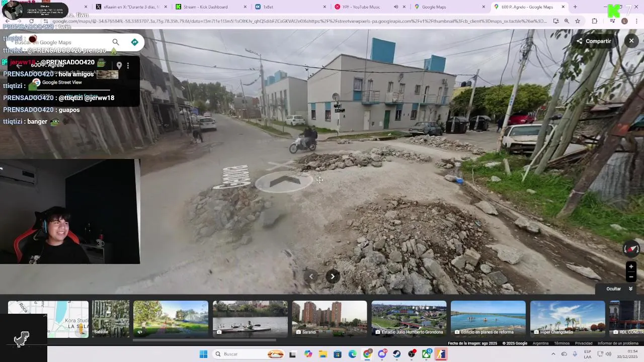The width and height of the screenshot is (644, 362).
Task: Open Chrome's three-dot menu
Action: 636,21
